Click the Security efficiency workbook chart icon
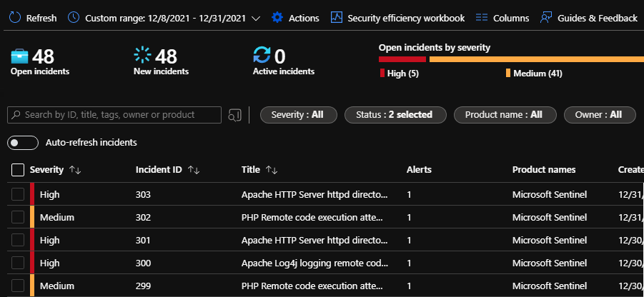Image resolution: width=644 pixels, height=297 pixels. coord(337,18)
